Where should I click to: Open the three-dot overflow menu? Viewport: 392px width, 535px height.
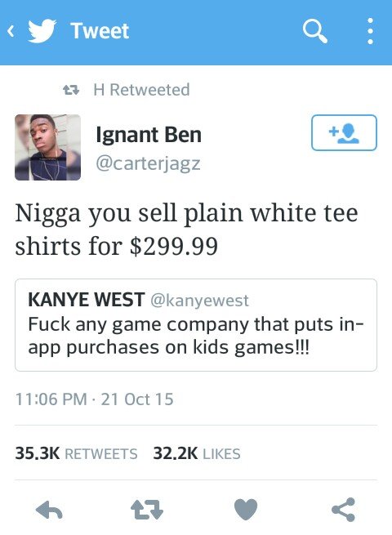tap(370, 31)
